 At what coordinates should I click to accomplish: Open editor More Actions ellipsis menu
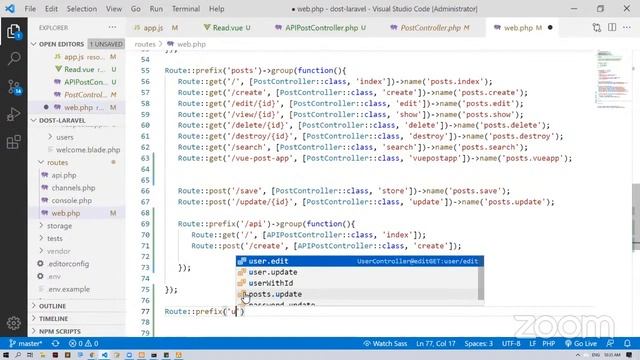point(627,28)
